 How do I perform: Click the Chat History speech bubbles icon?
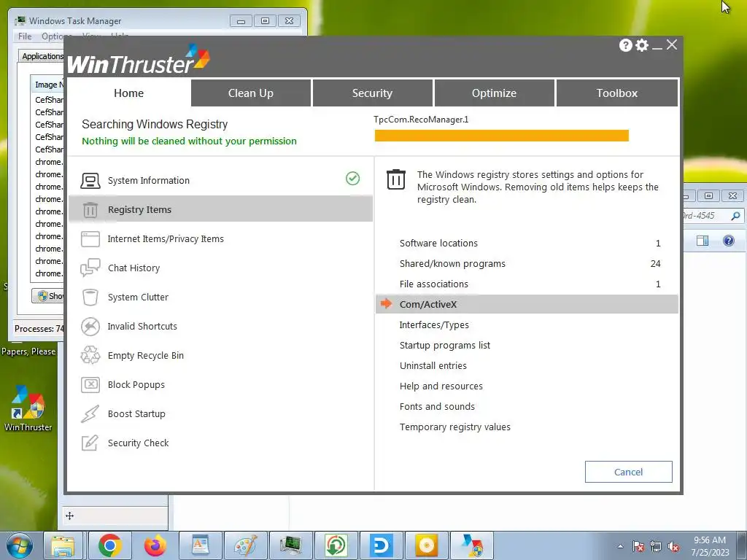click(90, 268)
